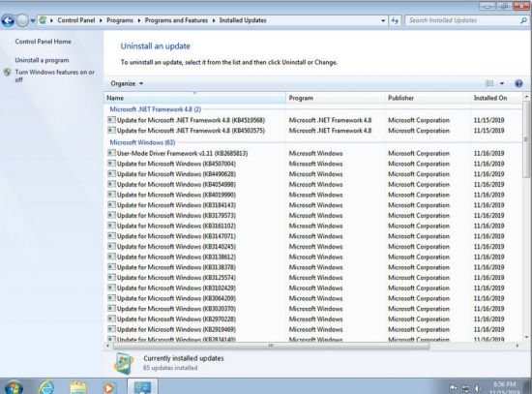Click the Forward navigation arrow button
This screenshot has height=394, width=532.
click(22, 20)
